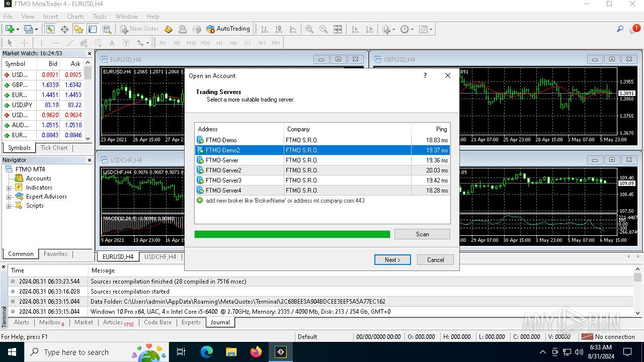Viewport: 644px width, 362px height.
Task: Click the Zoom Out magnifier icon
Action: (324, 29)
